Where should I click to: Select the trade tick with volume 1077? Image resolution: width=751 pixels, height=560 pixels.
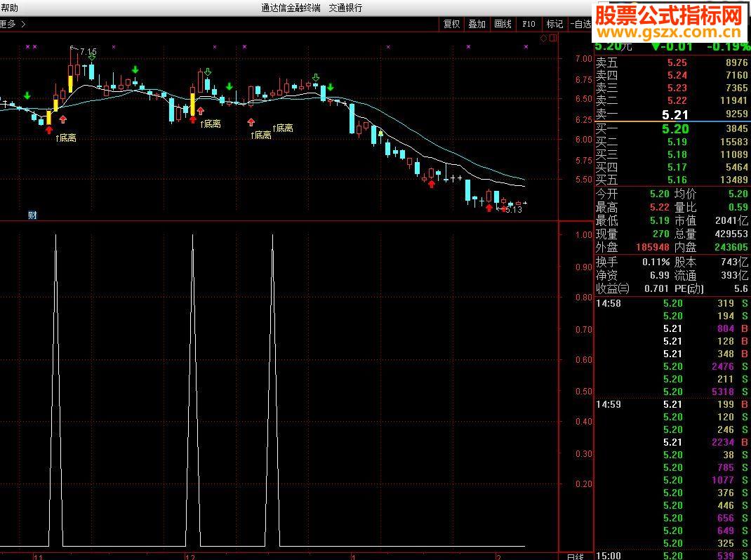coord(672,480)
